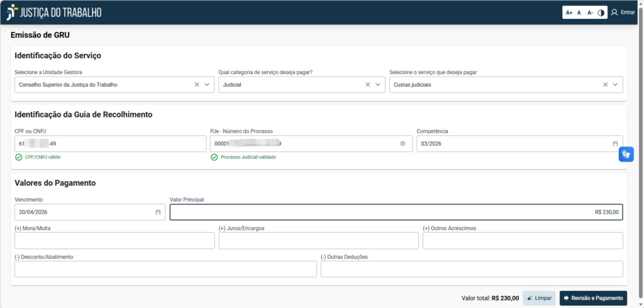Viewport: 644px width, 308px height.
Task: Proceed to Revisão e Pagamento
Action: (x=593, y=298)
